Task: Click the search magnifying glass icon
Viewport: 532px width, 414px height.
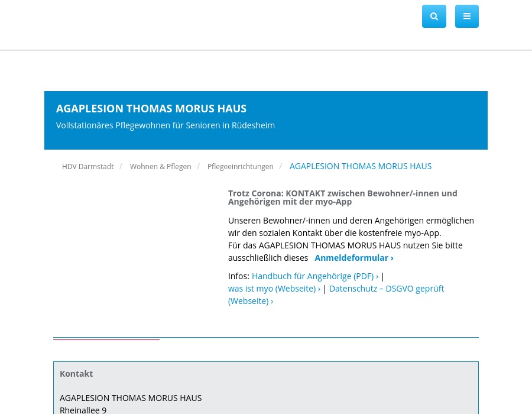Action: 434,16
